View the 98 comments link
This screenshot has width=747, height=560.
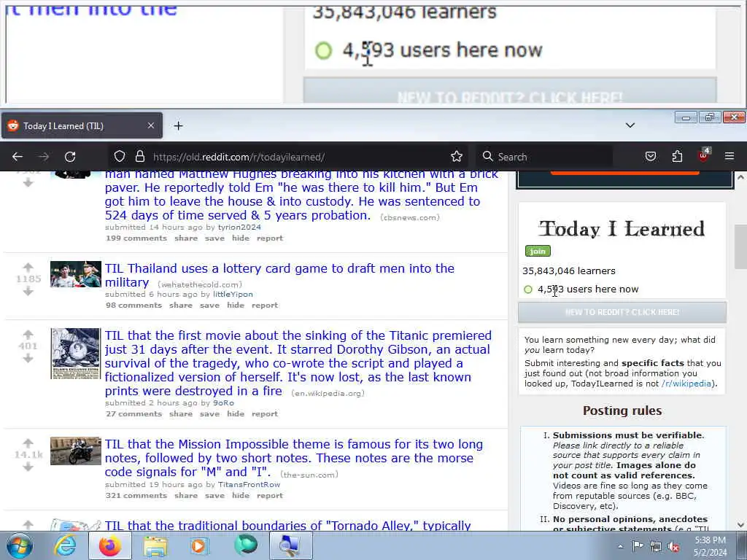coord(134,306)
